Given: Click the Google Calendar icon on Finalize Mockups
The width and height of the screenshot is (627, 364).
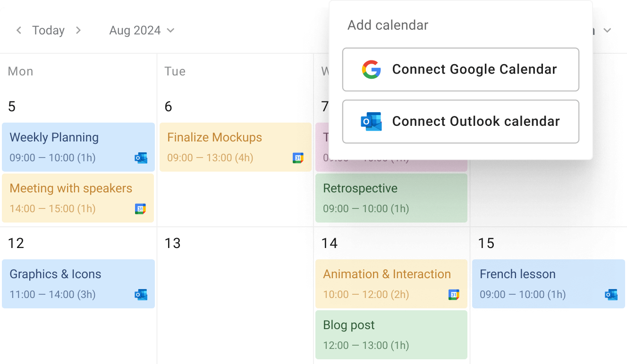Looking at the screenshot, I should [298, 158].
